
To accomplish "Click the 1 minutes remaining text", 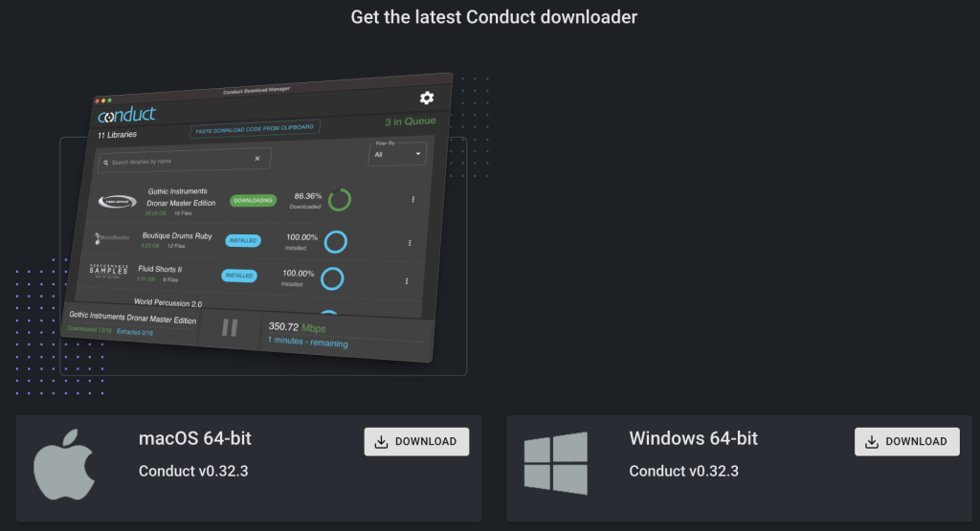I will [x=307, y=342].
